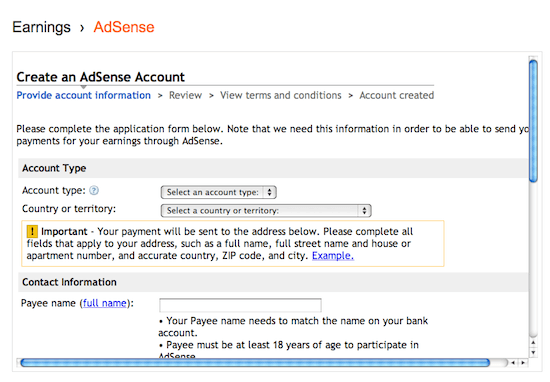Viewport: 550px width, 382px height.
Task: Click the 'Payee must be at least 18' note
Action: 289,351
